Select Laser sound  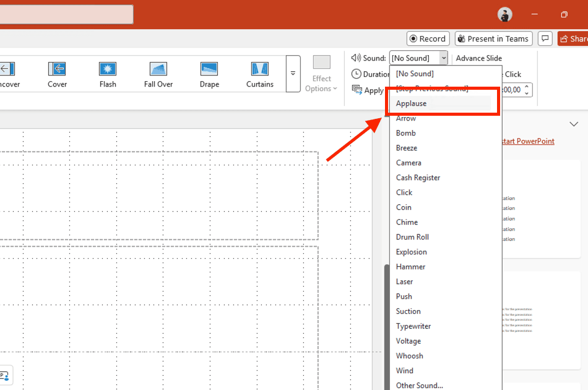446,282
